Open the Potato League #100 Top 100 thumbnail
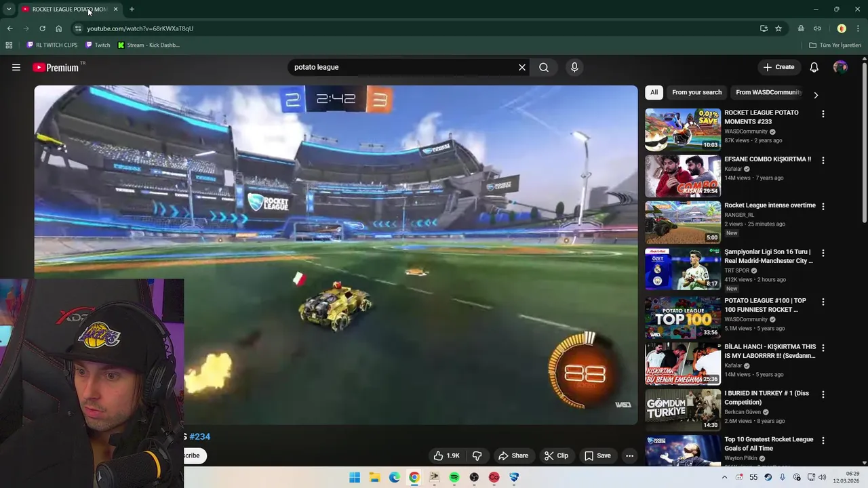The width and height of the screenshot is (868, 488). pyautogui.click(x=683, y=317)
